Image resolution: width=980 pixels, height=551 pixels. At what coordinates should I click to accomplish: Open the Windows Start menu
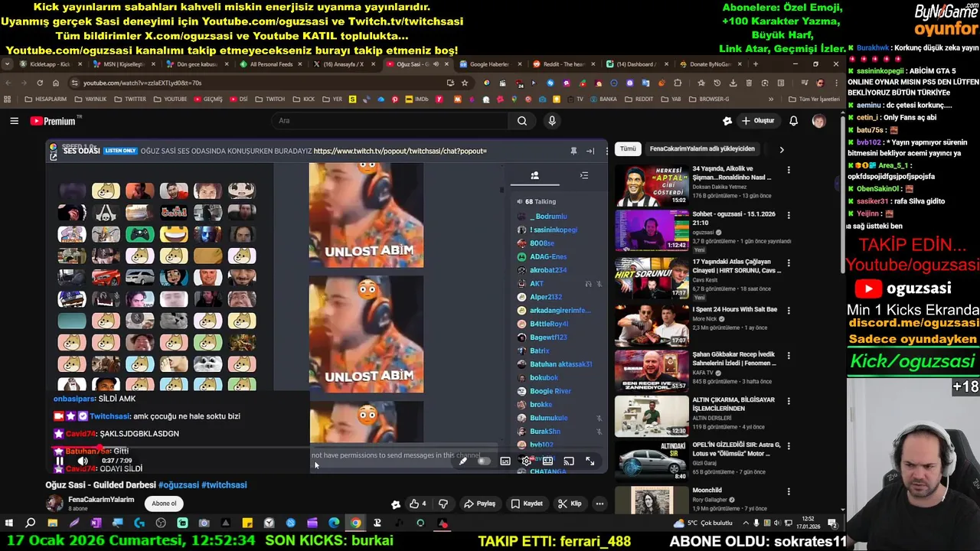click(8, 523)
